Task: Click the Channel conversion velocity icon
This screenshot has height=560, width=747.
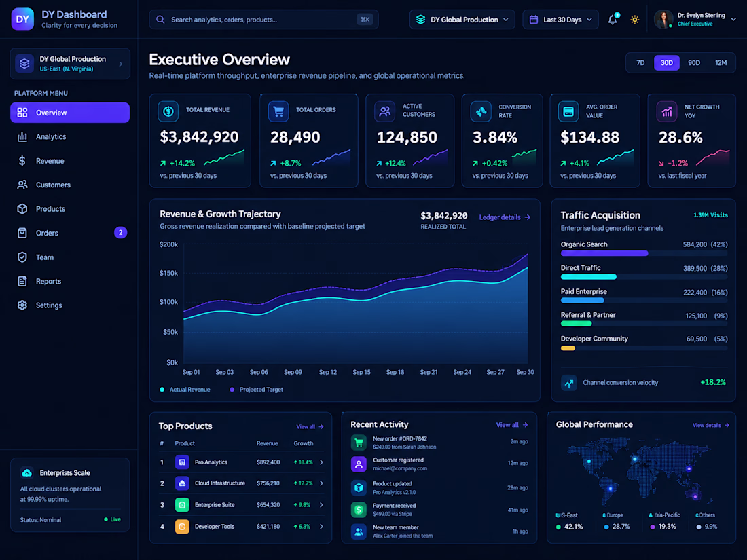Action: pos(569,382)
